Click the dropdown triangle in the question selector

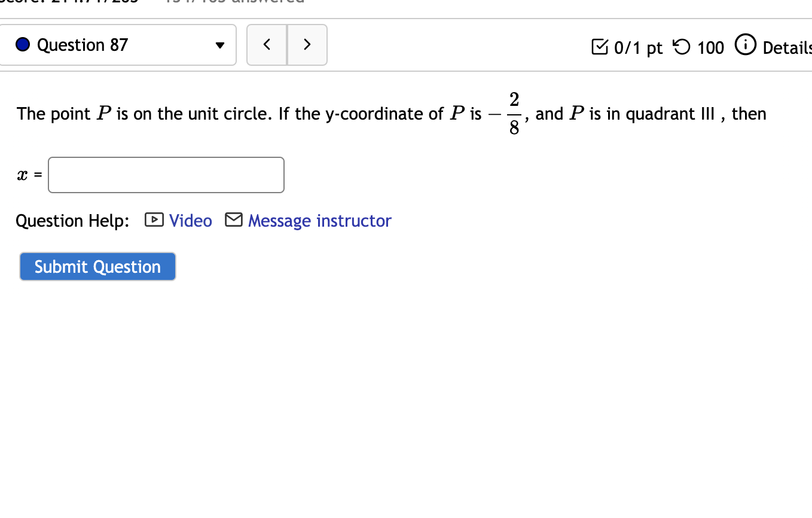coord(219,45)
